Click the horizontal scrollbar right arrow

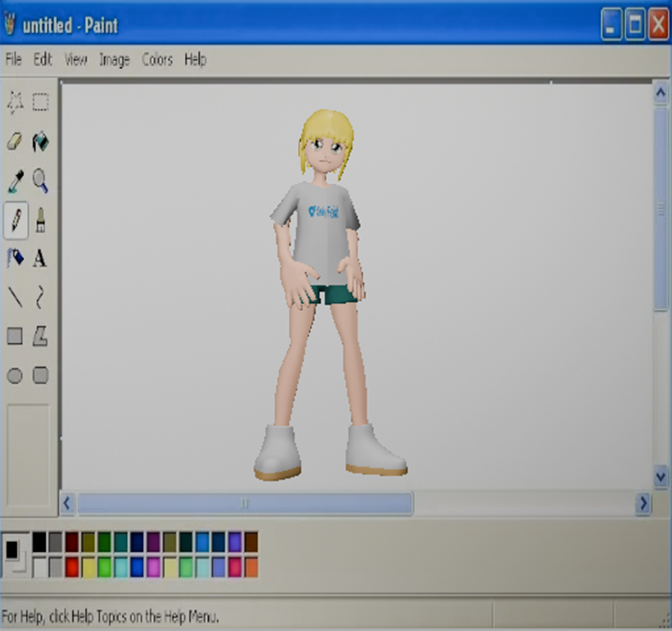644,503
